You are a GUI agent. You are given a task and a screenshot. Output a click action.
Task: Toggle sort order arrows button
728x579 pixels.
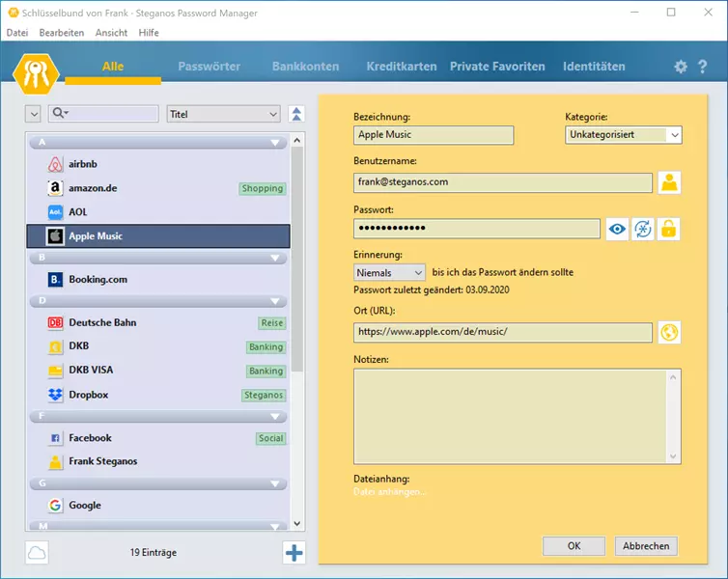[x=296, y=114]
